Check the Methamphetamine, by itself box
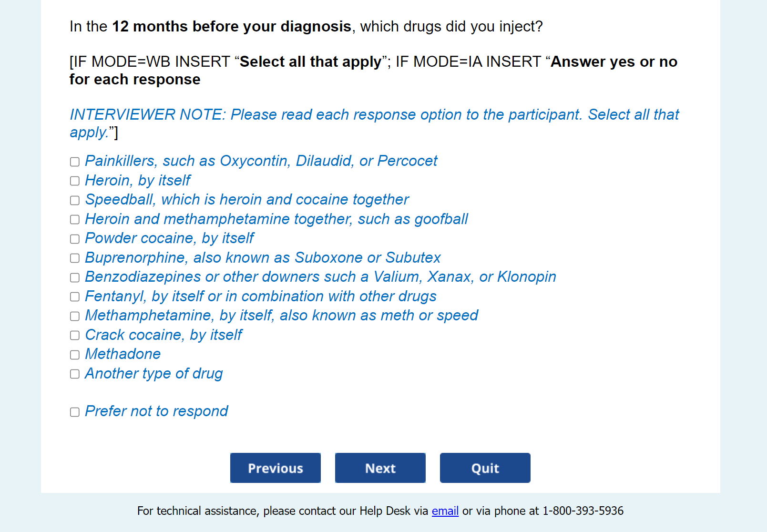The height and width of the screenshot is (532, 767). (75, 317)
